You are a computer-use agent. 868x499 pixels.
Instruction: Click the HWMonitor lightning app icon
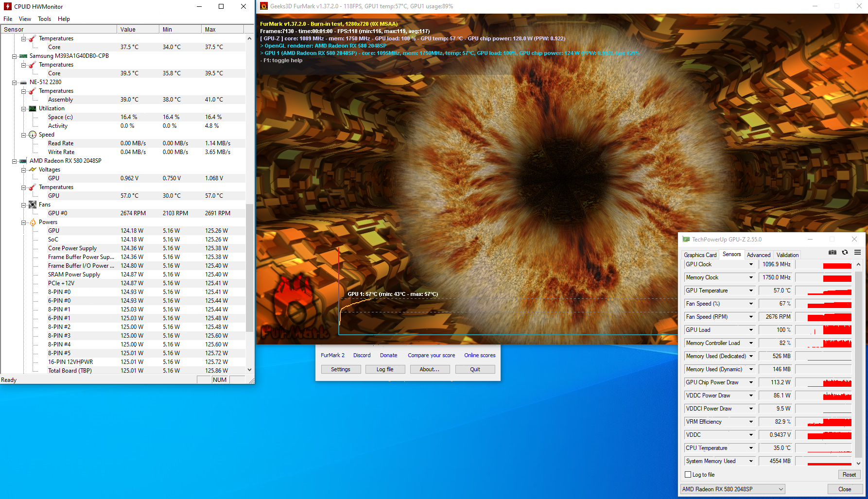click(x=8, y=6)
